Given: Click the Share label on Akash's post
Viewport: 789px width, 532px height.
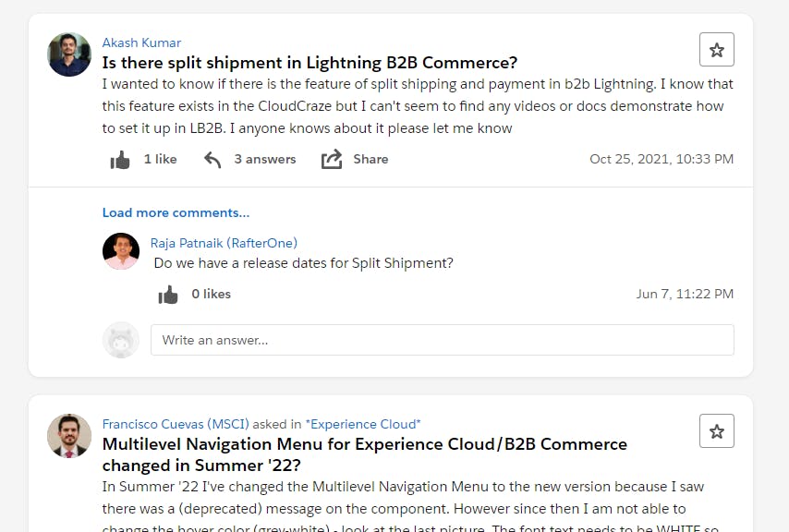Looking at the screenshot, I should coord(370,160).
